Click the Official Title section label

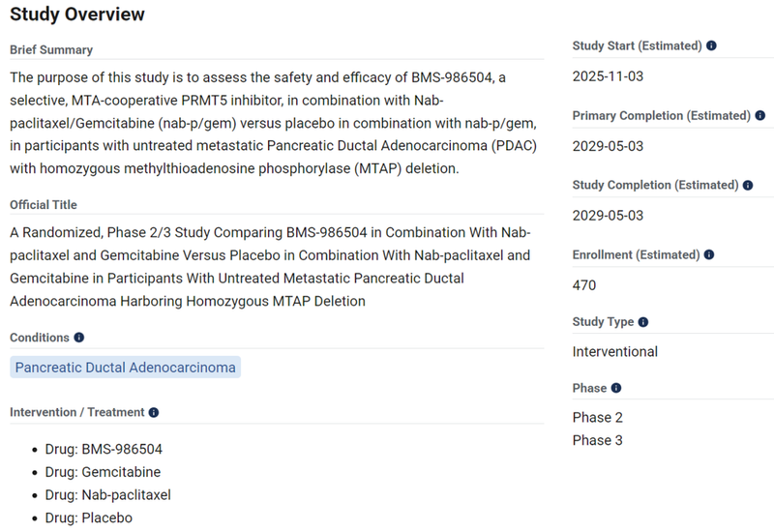[44, 205]
